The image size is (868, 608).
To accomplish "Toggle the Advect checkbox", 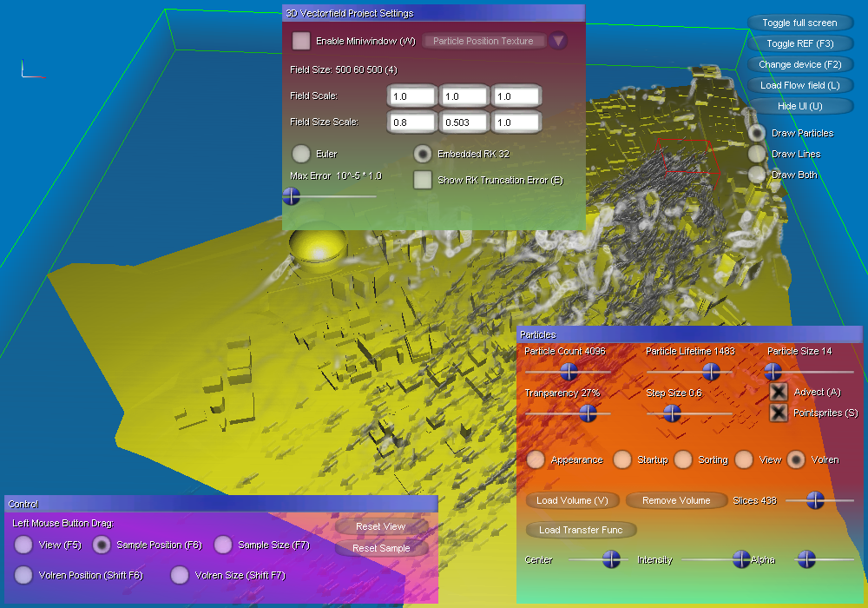I will tap(779, 392).
